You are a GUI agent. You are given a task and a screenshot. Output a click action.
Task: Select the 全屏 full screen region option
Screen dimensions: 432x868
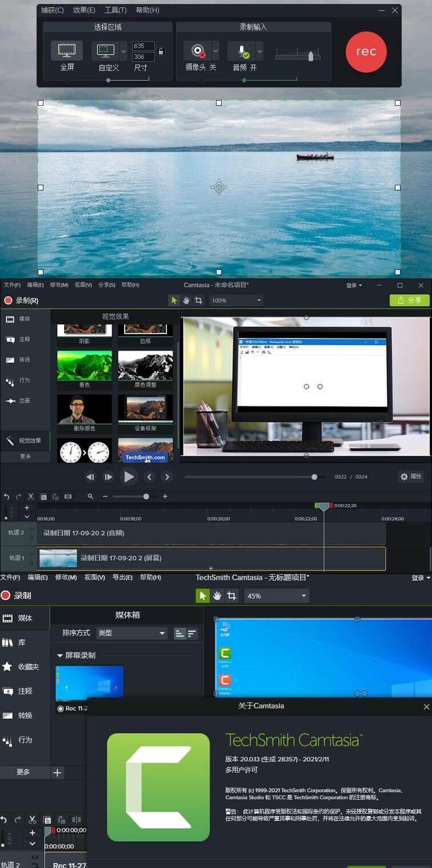click(67, 51)
